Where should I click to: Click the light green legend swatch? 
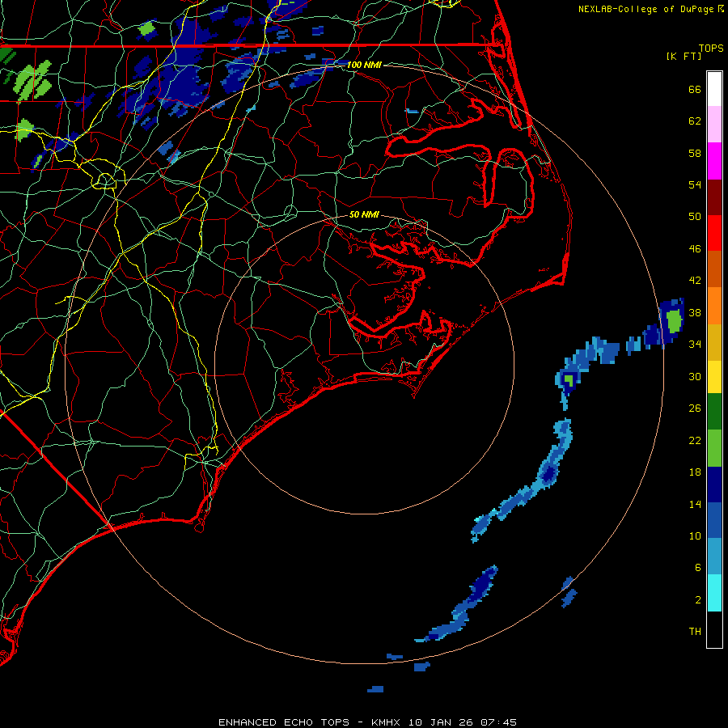pos(714,448)
